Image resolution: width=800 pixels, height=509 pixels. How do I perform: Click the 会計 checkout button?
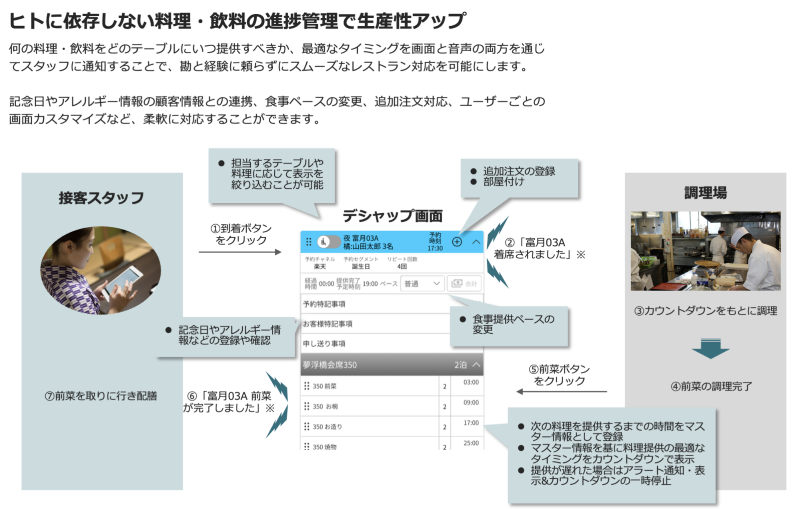click(465, 284)
